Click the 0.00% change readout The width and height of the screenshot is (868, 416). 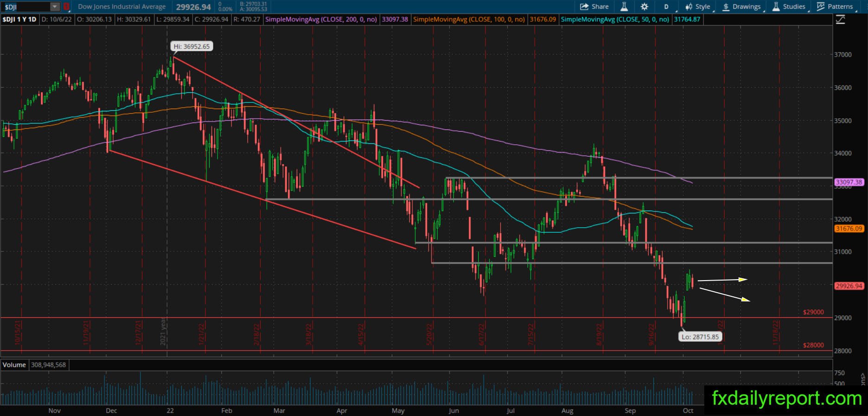coord(225,9)
